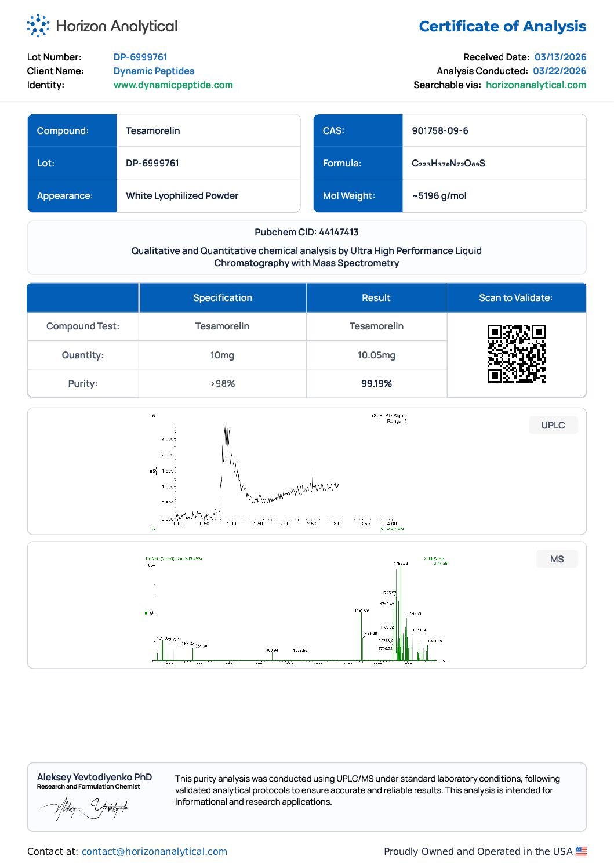Select the 99.19% purity result
614x868 pixels.
pos(376,384)
